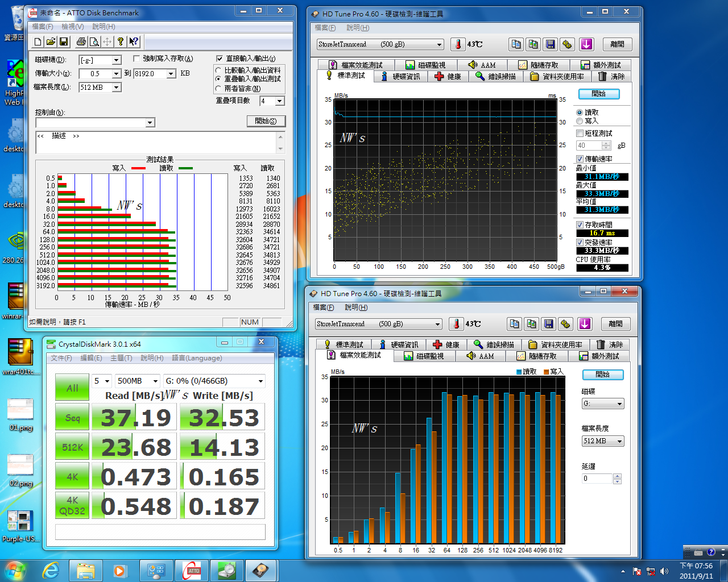Click 開始(S) button in ATTO Disk Benchmark
The width and height of the screenshot is (728, 582).
pos(266,121)
